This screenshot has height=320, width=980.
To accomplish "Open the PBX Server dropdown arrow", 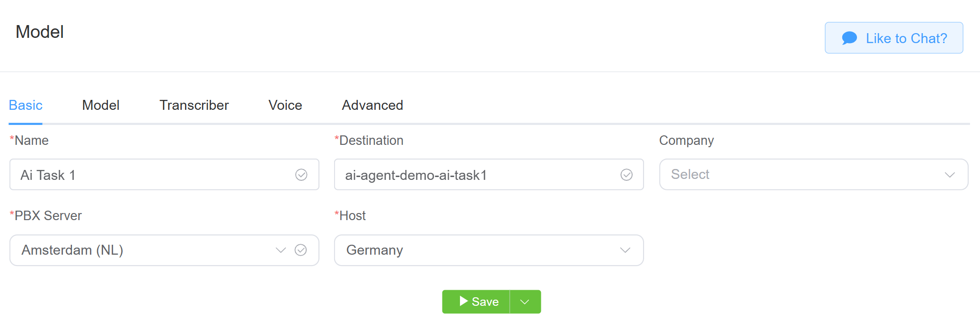I will (x=281, y=250).
